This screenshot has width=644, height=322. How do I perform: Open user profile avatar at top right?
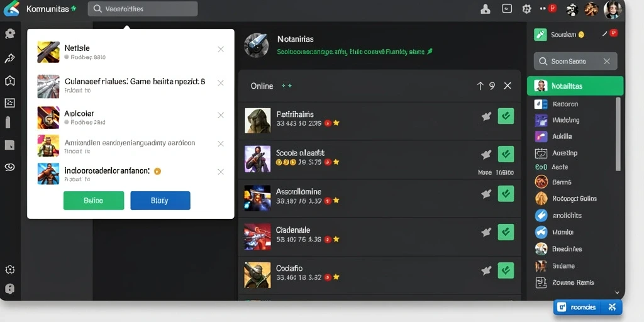613,9
